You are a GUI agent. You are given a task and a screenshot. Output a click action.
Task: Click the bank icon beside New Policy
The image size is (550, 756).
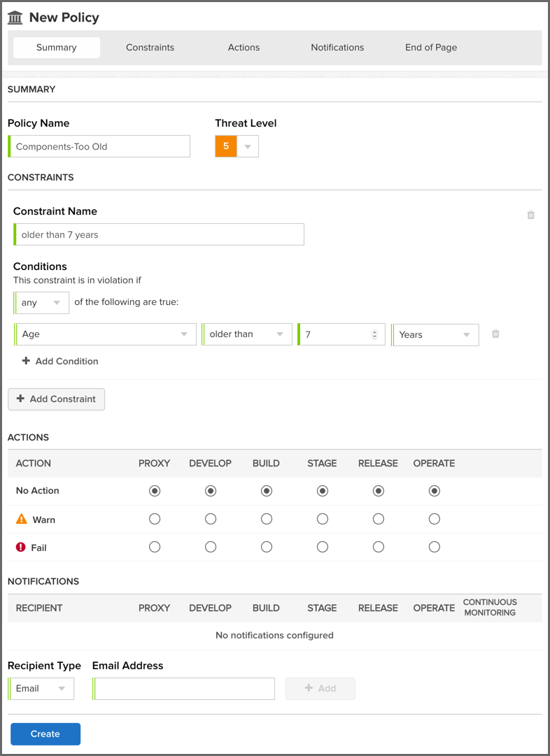(x=15, y=17)
